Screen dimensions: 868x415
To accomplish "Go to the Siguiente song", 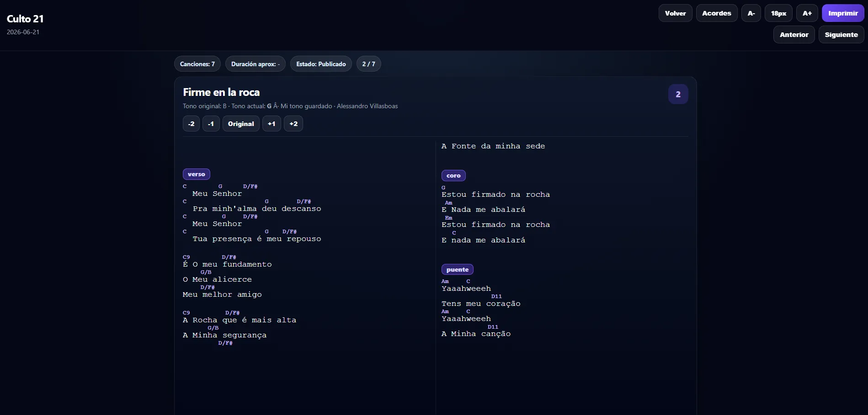I will pos(841,35).
